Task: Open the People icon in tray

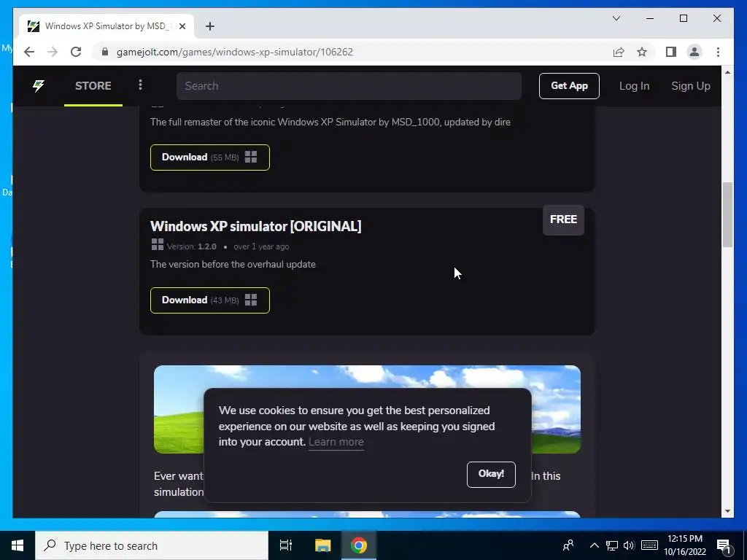Action: tap(568, 545)
